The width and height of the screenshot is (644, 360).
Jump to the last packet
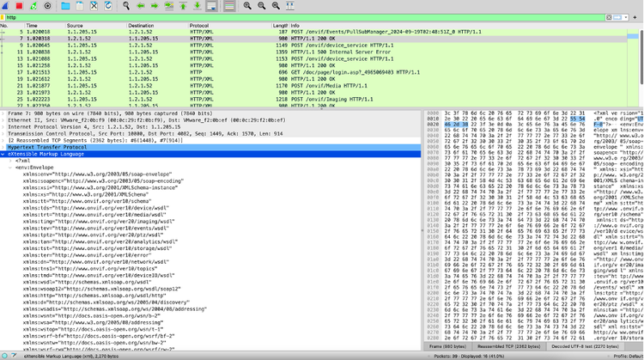(x=197, y=5)
